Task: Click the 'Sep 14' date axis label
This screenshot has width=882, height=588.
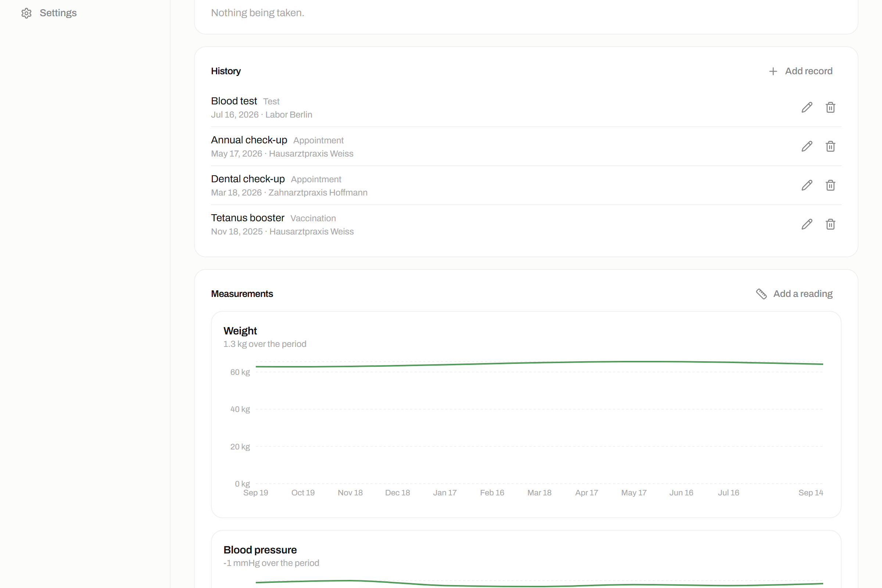Action: point(811,493)
